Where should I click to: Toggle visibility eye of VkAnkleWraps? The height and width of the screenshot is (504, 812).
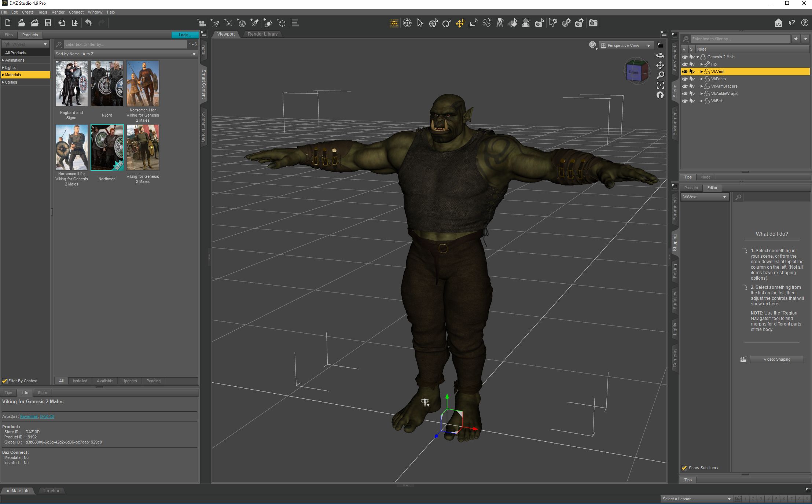[684, 93]
